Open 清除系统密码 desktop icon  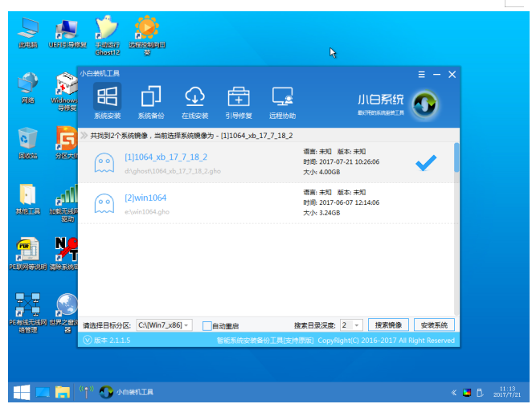(64, 254)
